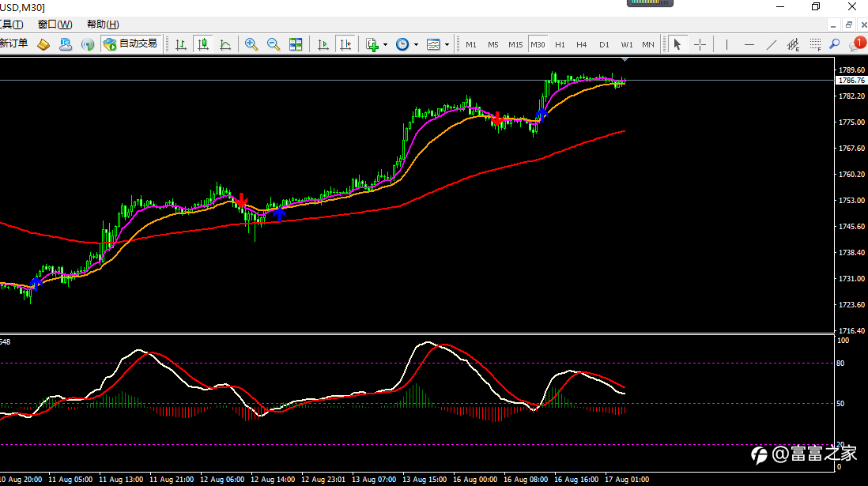The image size is (868, 486).
Task: Zoom in on the chart
Action: pos(251,44)
